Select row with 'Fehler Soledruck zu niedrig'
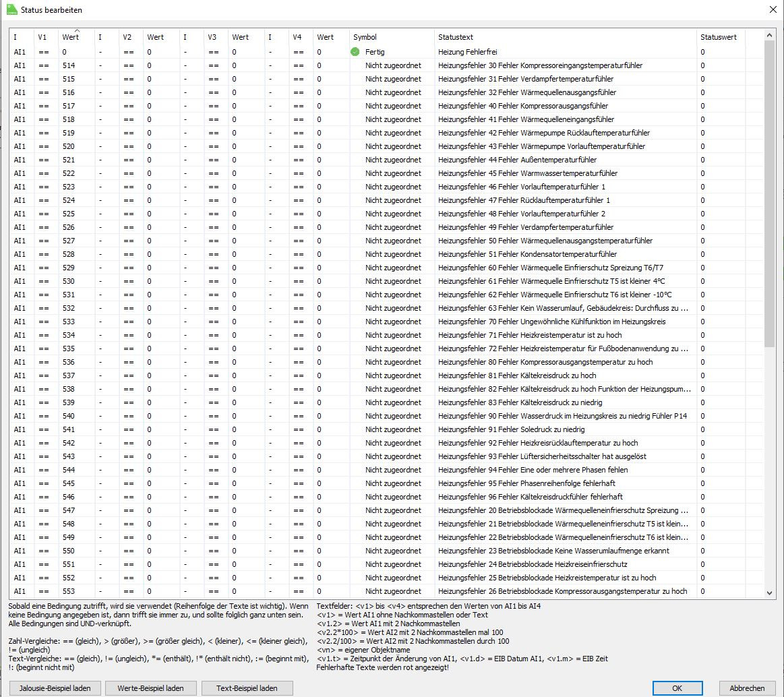Screen dimensions: 784x697 click(511, 429)
